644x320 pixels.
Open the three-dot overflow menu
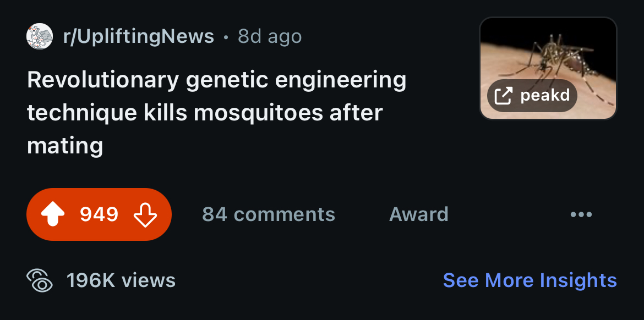click(581, 214)
